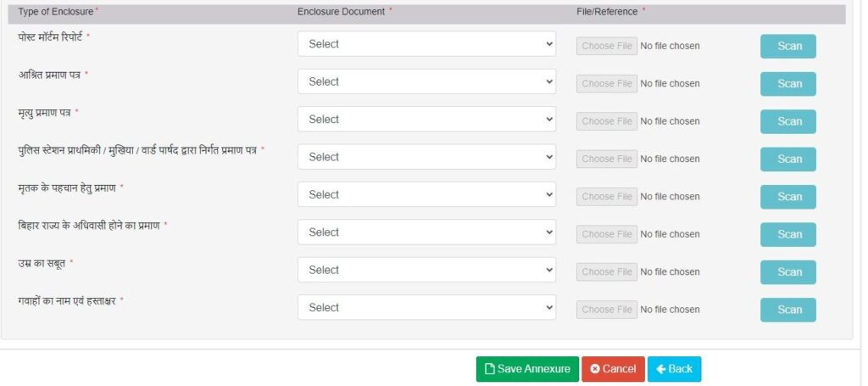Go back using the Back button
868x386 pixels.
tap(674, 369)
